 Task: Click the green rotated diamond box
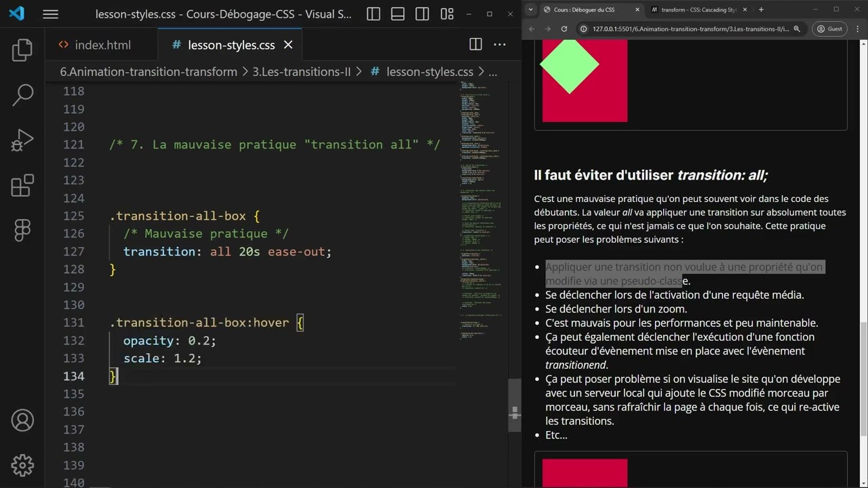[x=569, y=64]
